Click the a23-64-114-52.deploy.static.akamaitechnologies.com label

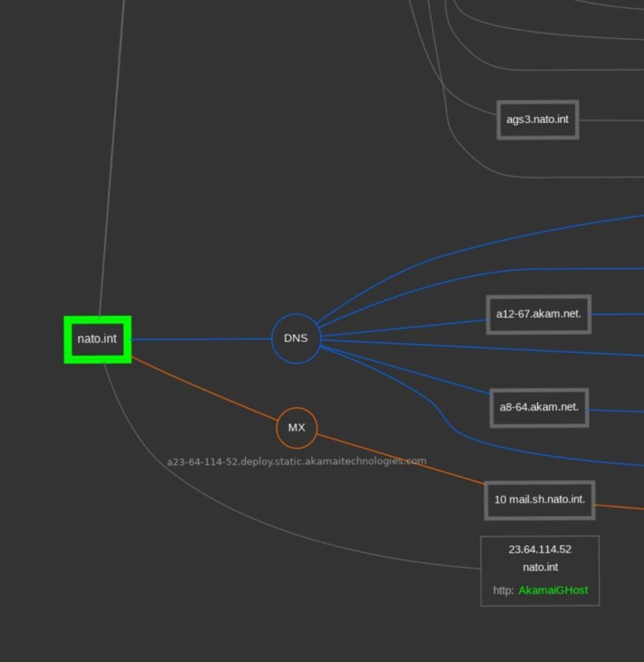[296, 462]
